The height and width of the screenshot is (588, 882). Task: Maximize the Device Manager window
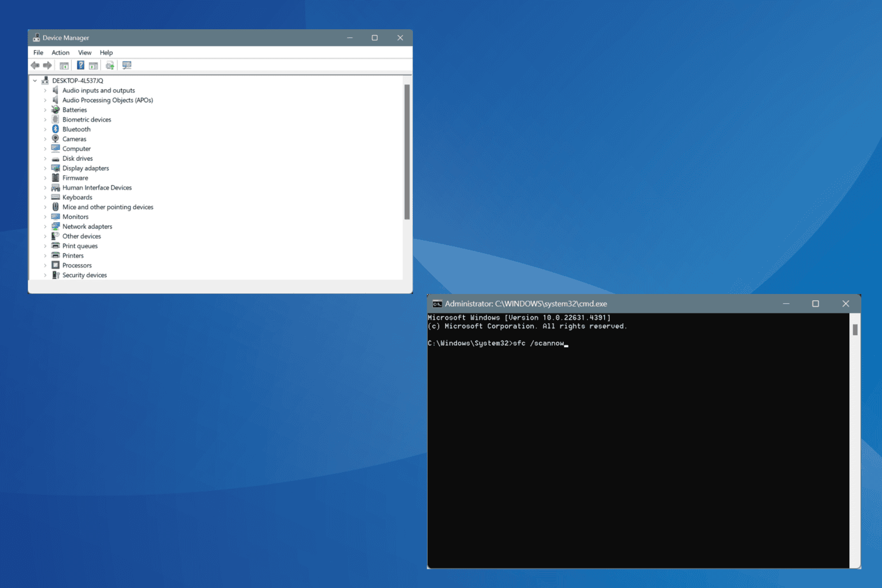(374, 38)
